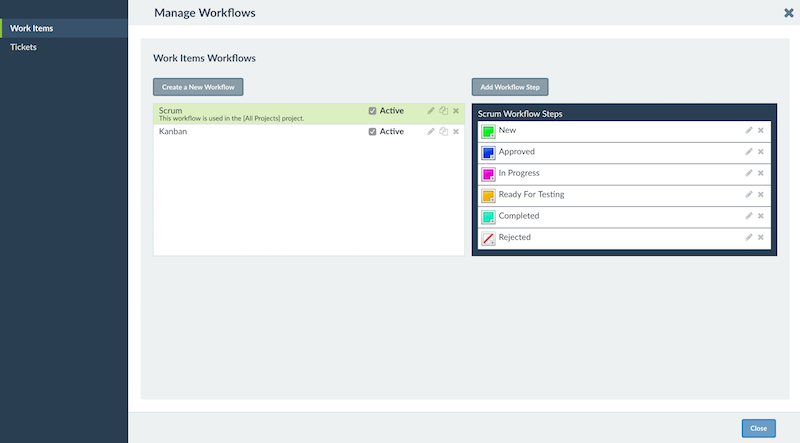Copy the Scrum workflow
800x443 pixels.
(443, 111)
